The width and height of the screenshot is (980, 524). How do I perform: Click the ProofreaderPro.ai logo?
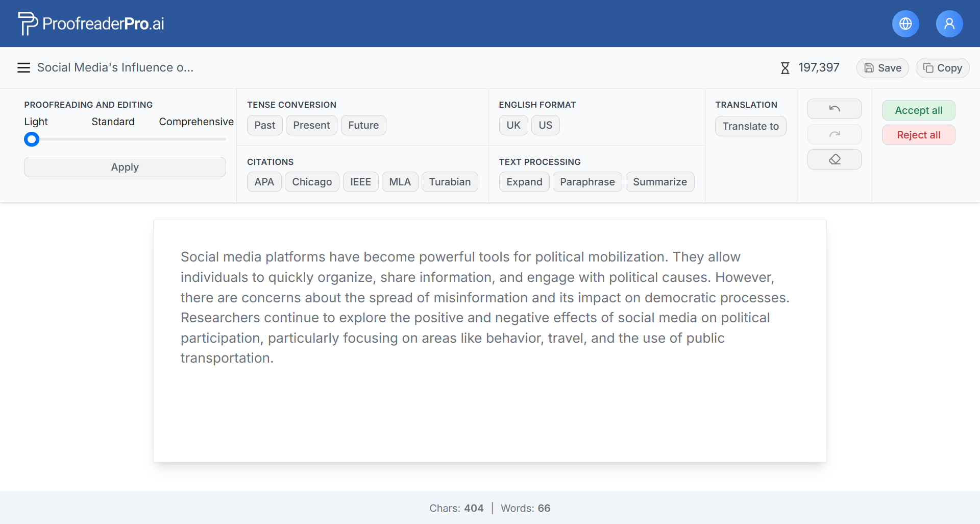[x=91, y=23]
